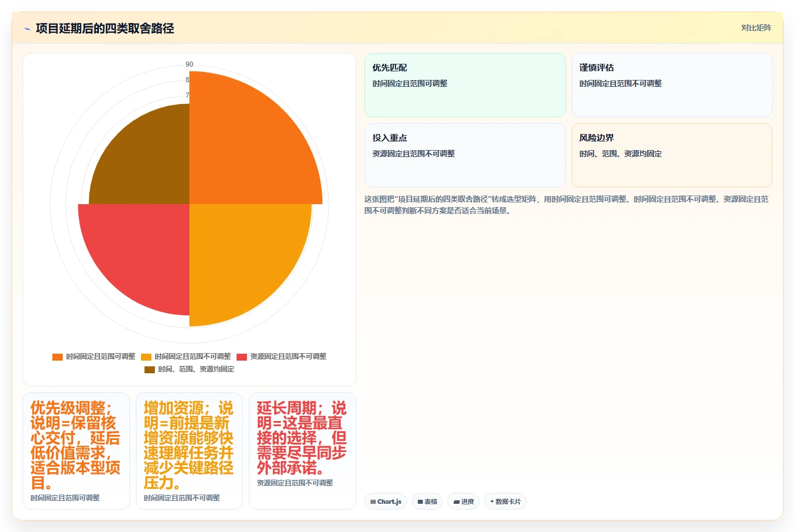Image resolution: width=795 pixels, height=532 pixels.
Task: Click the title 项目延期后的四类取舍路径
Action: [105, 28]
